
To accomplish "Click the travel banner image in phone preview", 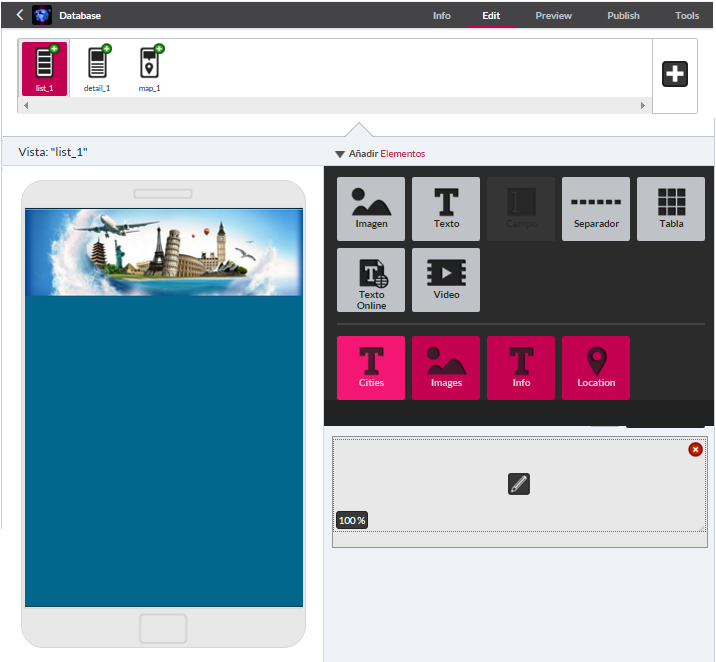I will (x=164, y=252).
